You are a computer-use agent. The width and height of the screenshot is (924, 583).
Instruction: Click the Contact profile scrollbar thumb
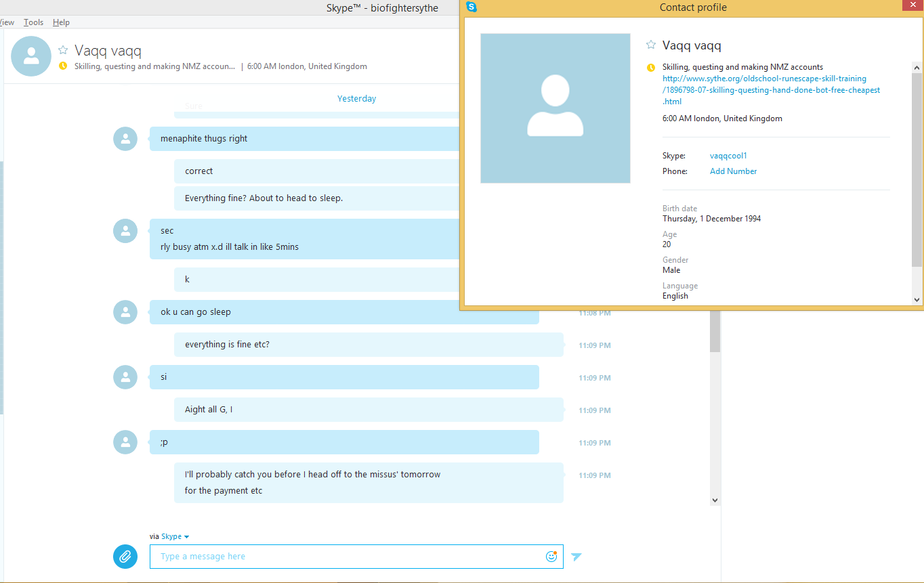point(917,169)
